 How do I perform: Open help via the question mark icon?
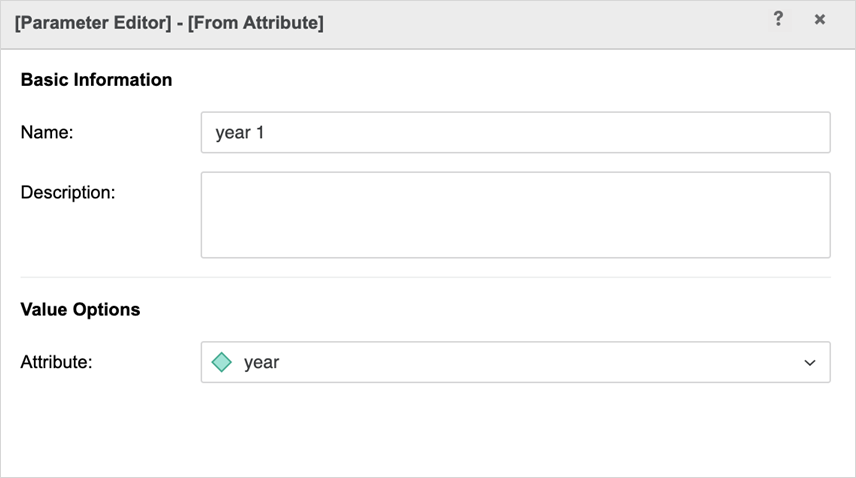point(778,19)
